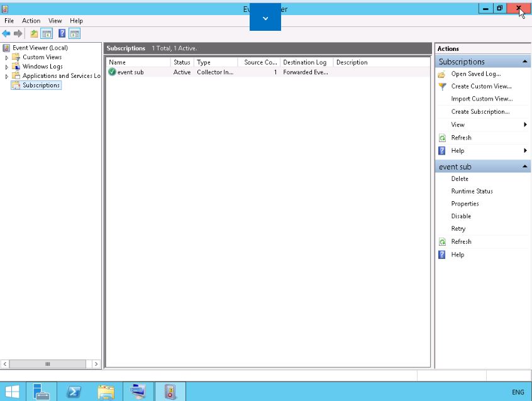Image resolution: width=532 pixels, height=401 pixels.
Task: Click the console tree horizontal scrollbar right arrow
Action: click(x=96, y=364)
